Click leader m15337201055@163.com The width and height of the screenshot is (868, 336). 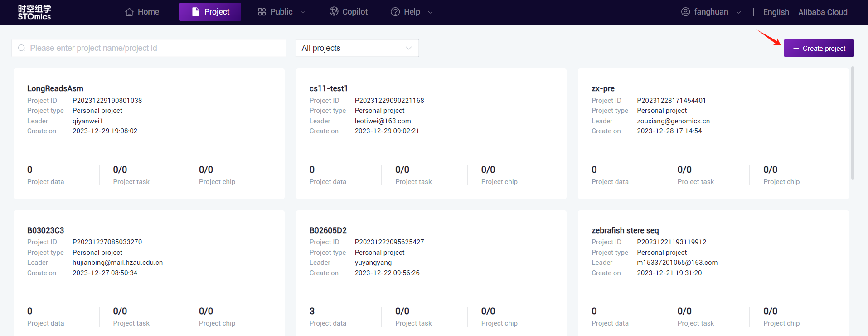[x=677, y=263]
